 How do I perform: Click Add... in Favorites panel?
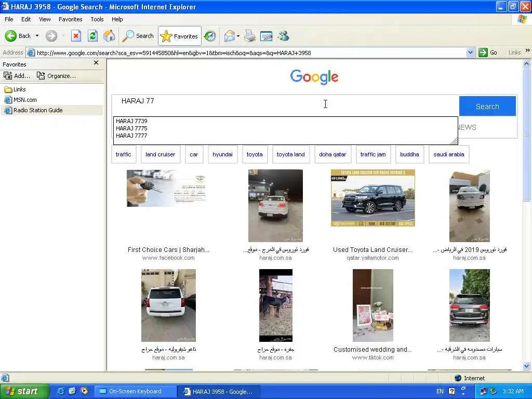[x=17, y=76]
